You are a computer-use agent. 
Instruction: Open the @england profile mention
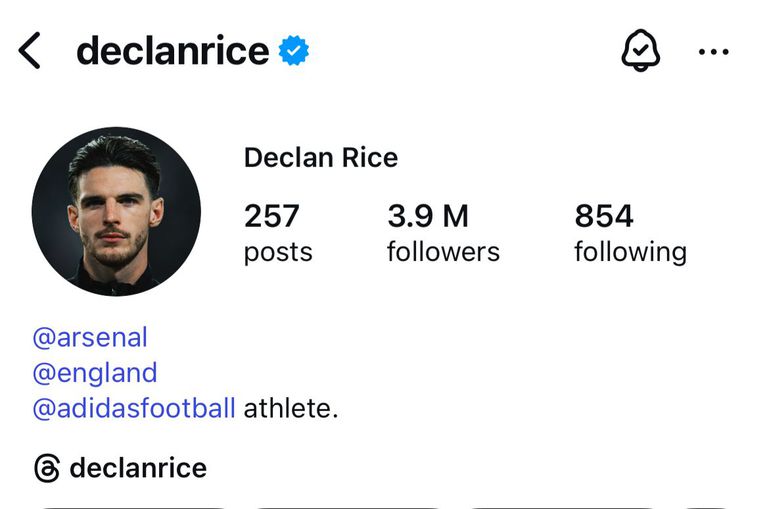tap(95, 373)
